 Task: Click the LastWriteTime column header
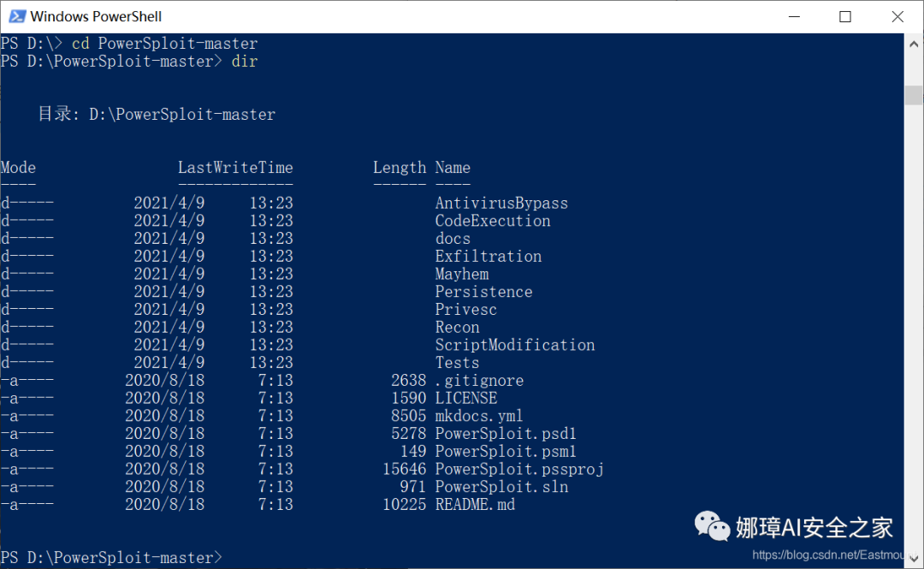point(235,168)
